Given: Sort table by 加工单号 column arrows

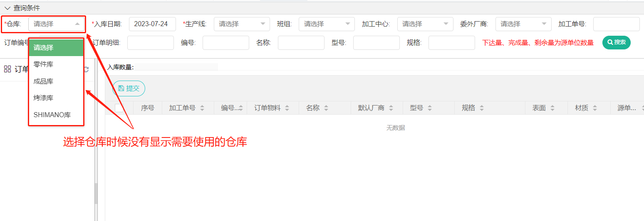Looking at the screenshot, I should [x=202, y=108].
